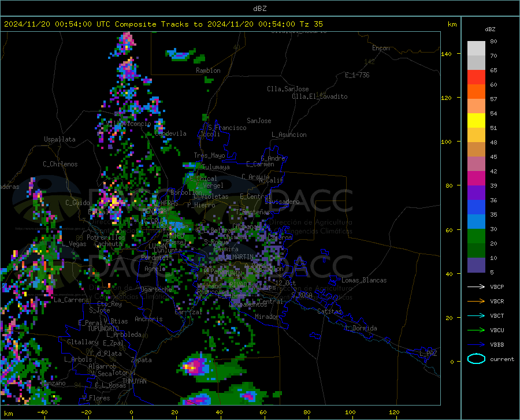
Task: Click the 'L_PAZ' map label
Action: point(428,354)
